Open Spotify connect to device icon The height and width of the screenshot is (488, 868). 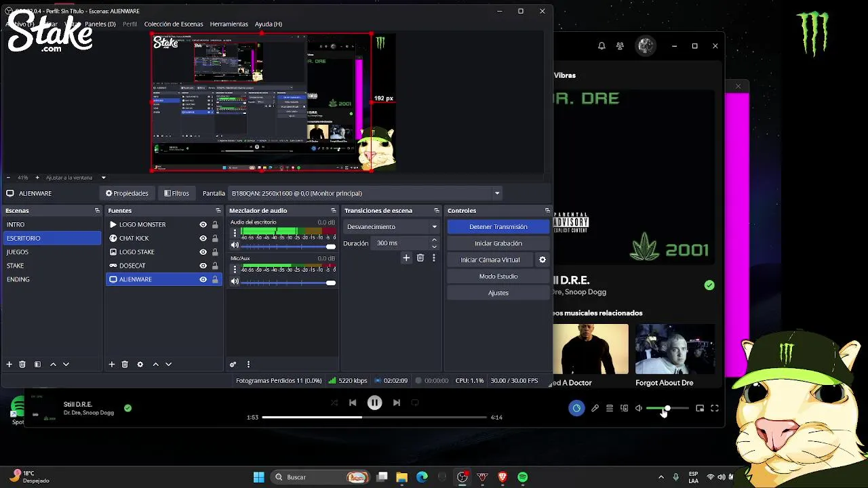[x=625, y=408]
